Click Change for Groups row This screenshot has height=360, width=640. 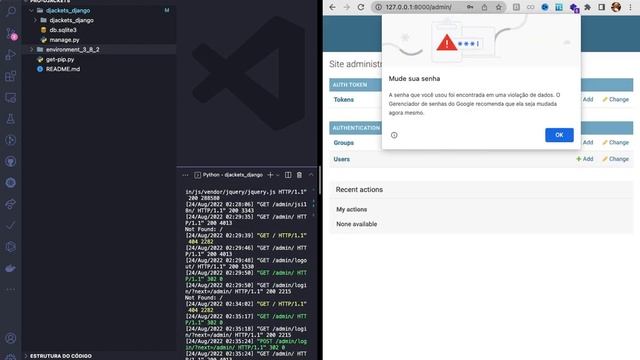[616, 142]
